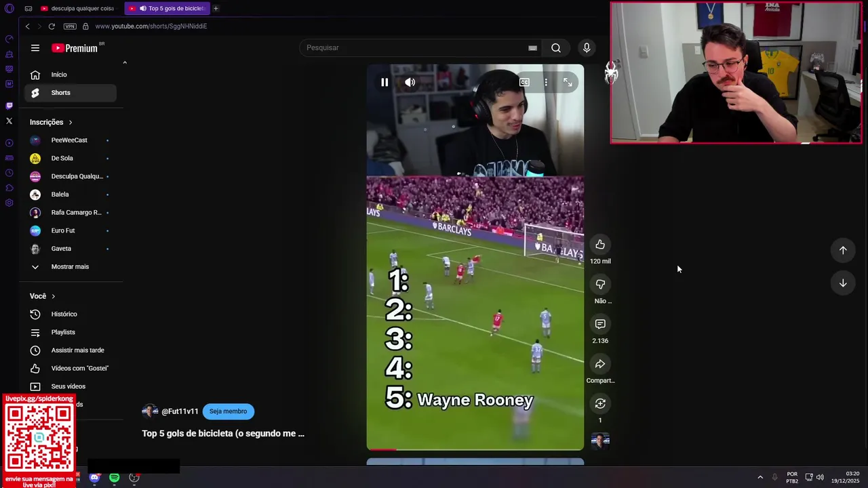Open the three-dot options on the Short
868x488 pixels.
[x=546, y=82]
